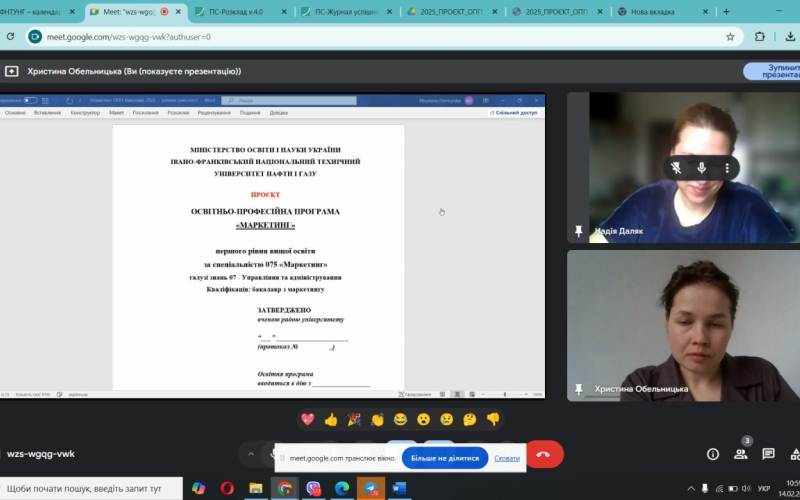Open Microsoft Edge from the taskbar
The width and height of the screenshot is (800, 500).
coord(342,489)
